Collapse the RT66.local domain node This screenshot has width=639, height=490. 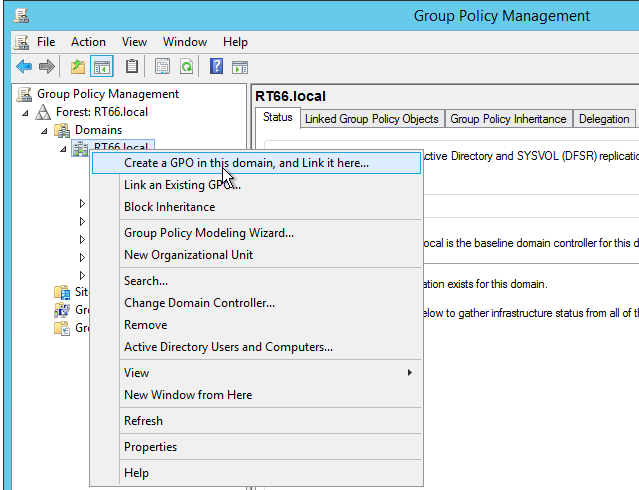tap(63, 149)
